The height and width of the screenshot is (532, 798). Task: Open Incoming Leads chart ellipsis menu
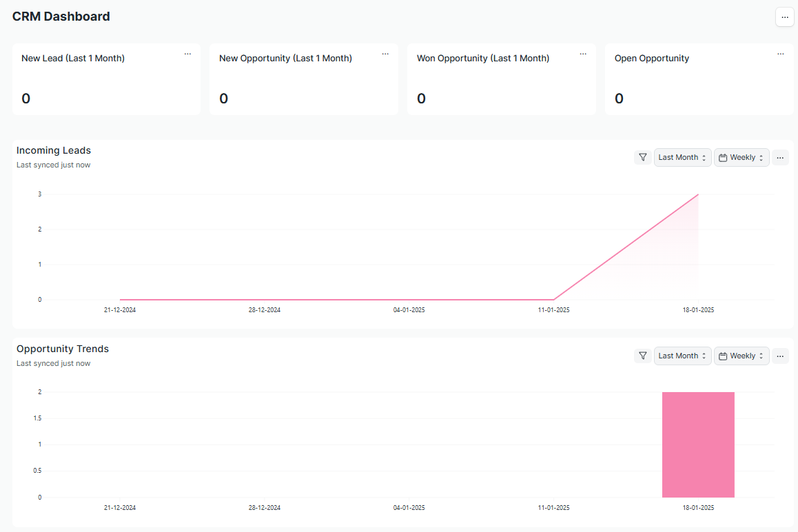pyautogui.click(x=780, y=158)
